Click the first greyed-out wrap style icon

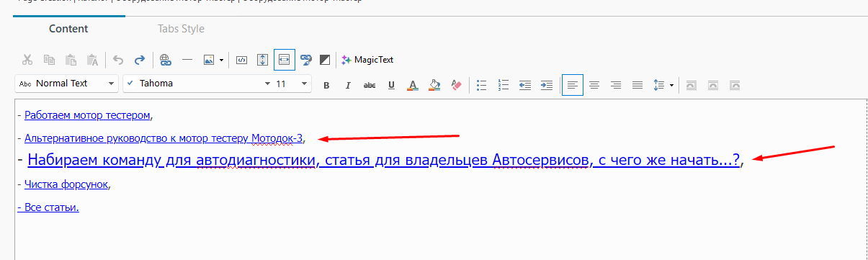[x=691, y=85]
